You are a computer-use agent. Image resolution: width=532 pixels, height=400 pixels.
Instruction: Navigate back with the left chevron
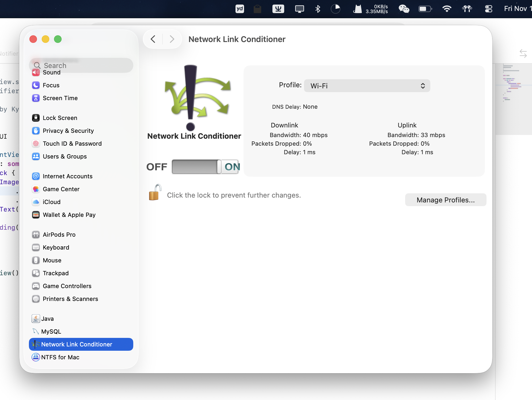153,39
